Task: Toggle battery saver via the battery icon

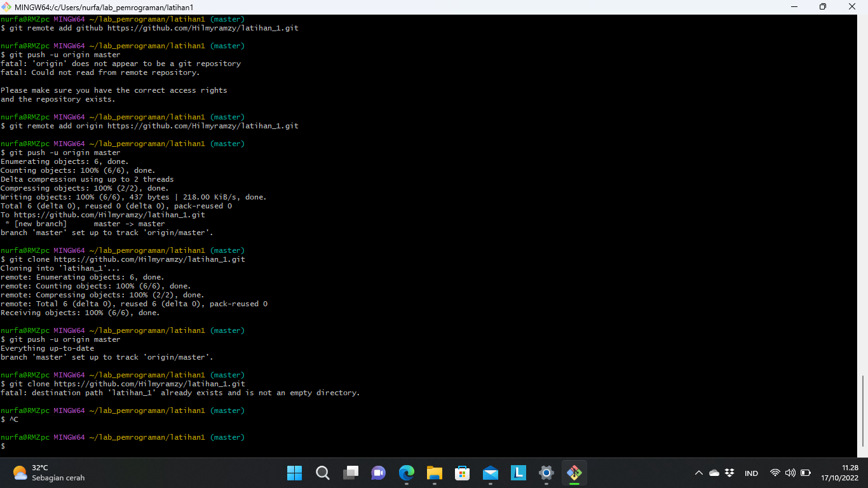Action: (805, 473)
